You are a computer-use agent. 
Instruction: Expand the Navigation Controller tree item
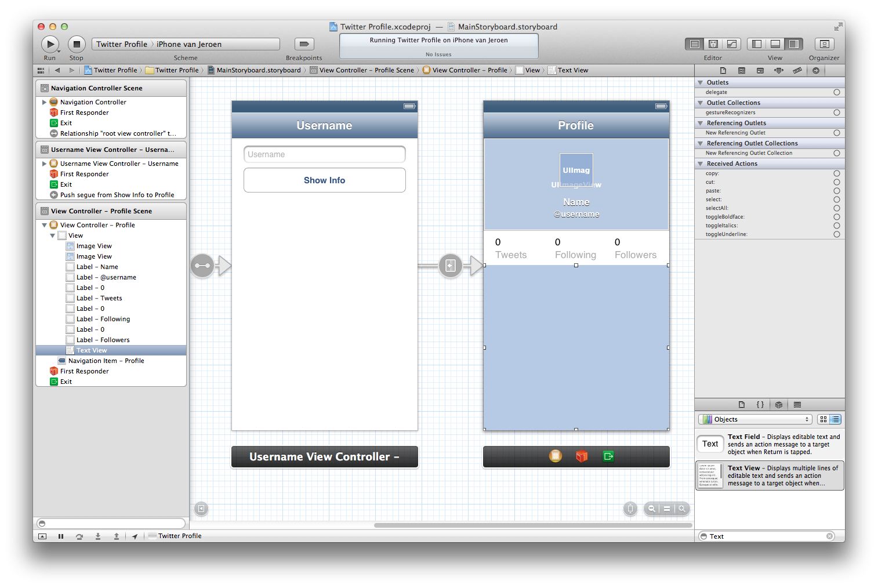click(44, 102)
